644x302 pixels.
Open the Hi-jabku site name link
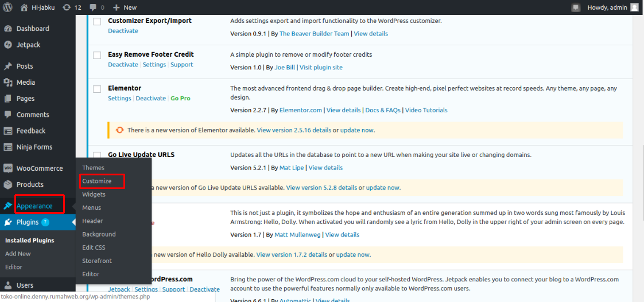tap(44, 7)
